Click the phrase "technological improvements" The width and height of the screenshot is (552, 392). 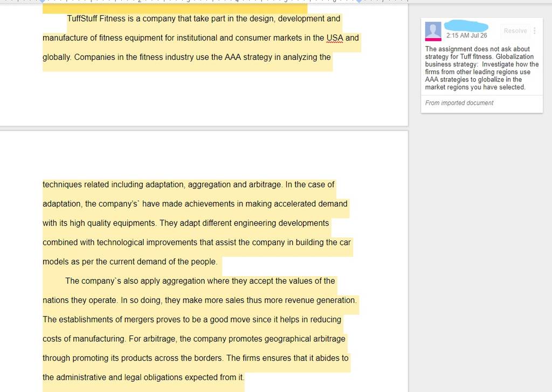coord(147,242)
